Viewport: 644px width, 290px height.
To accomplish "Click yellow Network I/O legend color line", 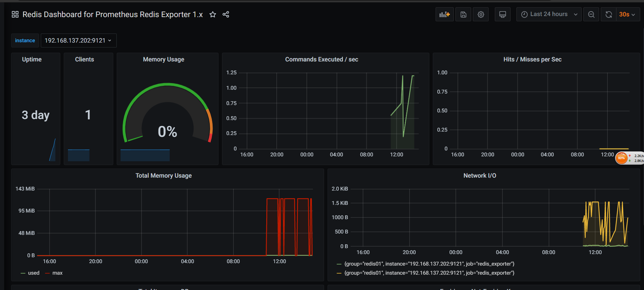I will tap(339, 273).
